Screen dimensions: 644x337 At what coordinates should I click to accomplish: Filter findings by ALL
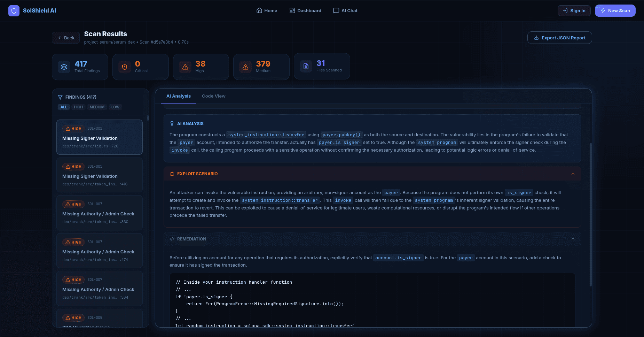(x=64, y=107)
